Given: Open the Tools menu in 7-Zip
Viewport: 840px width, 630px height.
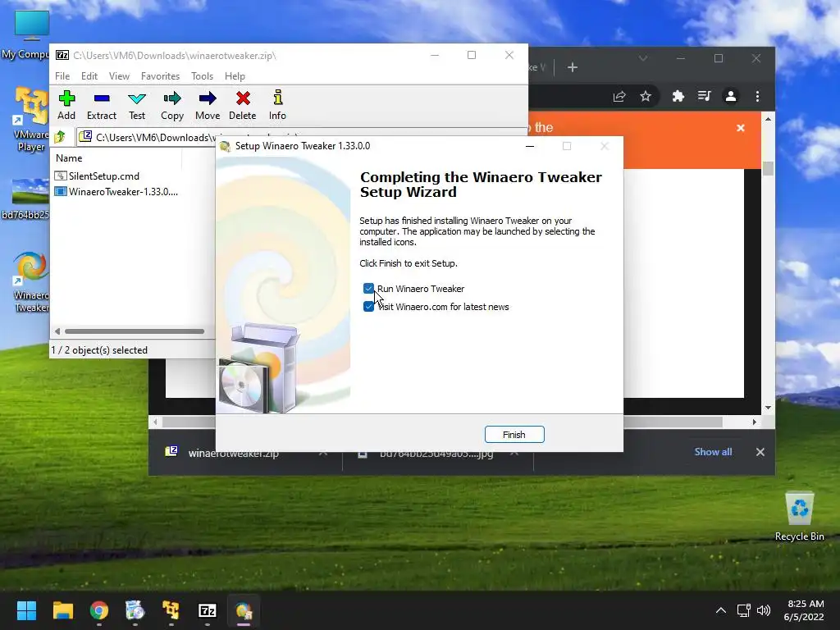Looking at the screenshot, I should click(x=202, y=76).
